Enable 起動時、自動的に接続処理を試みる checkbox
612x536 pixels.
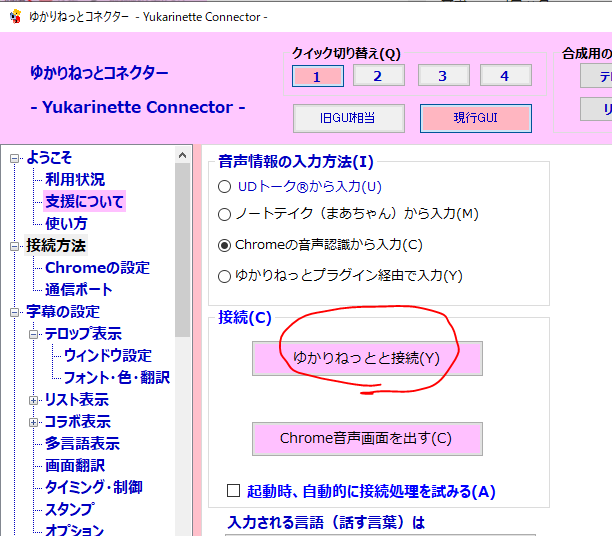pyautogui.click(x=233, y=491)
